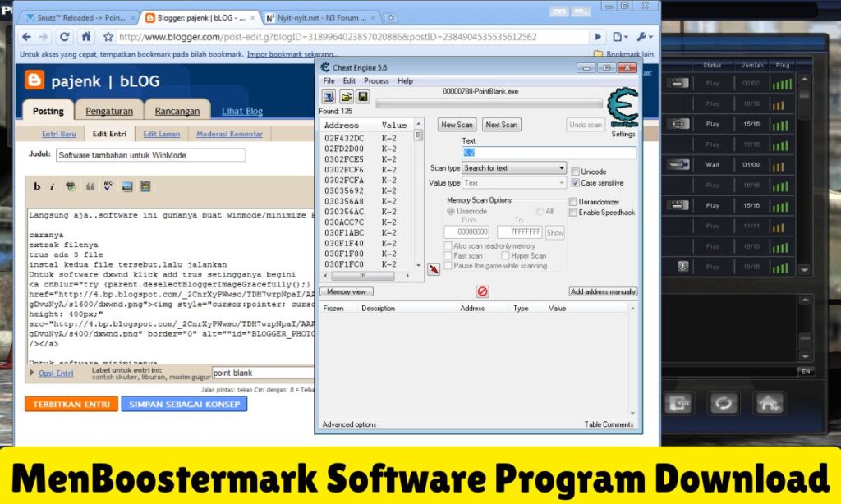Click the red clear list icon
The height and width of the screenshot is (504, 841).
[x=483, y=291]
